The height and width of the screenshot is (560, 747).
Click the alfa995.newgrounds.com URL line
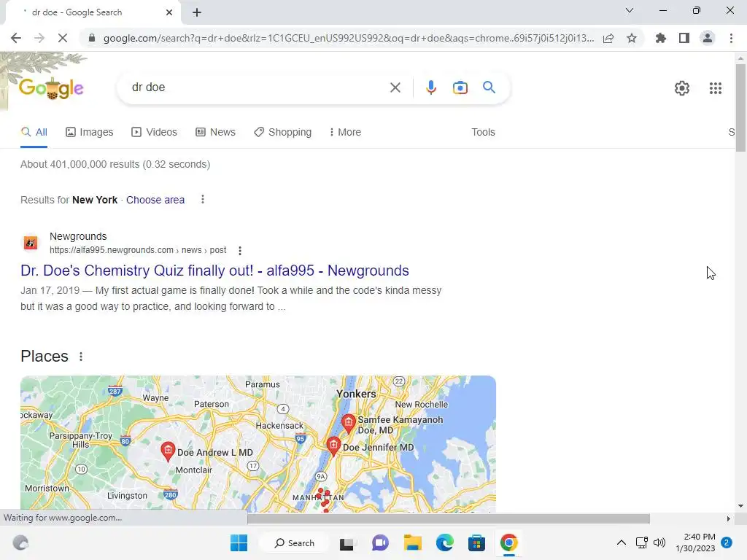138,250
